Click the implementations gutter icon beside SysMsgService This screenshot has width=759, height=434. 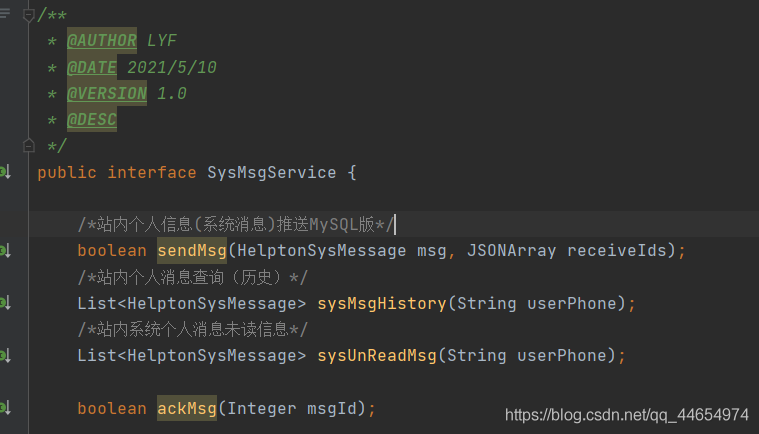pos(5,172)
